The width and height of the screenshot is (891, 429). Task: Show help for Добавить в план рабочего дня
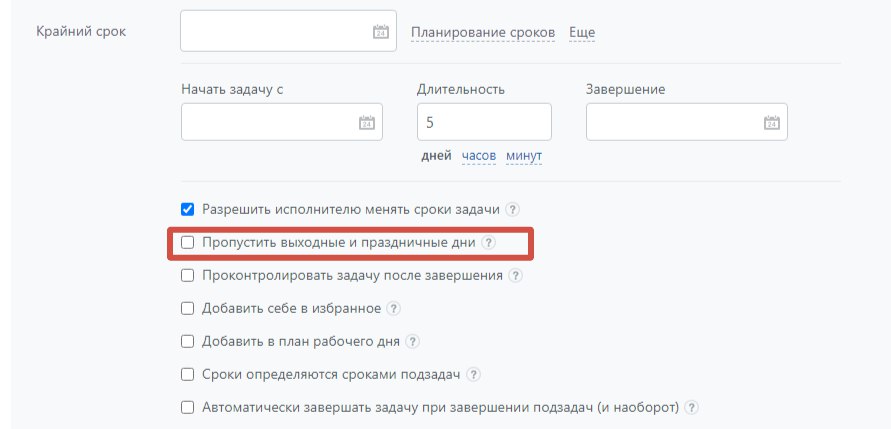[412, 341]
